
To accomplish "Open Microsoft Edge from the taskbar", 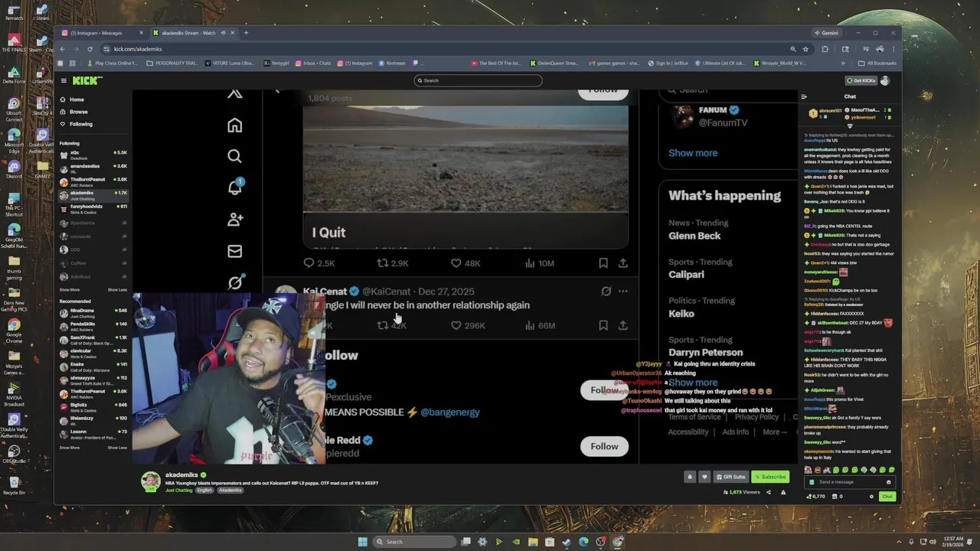I will tap(583, 542).
